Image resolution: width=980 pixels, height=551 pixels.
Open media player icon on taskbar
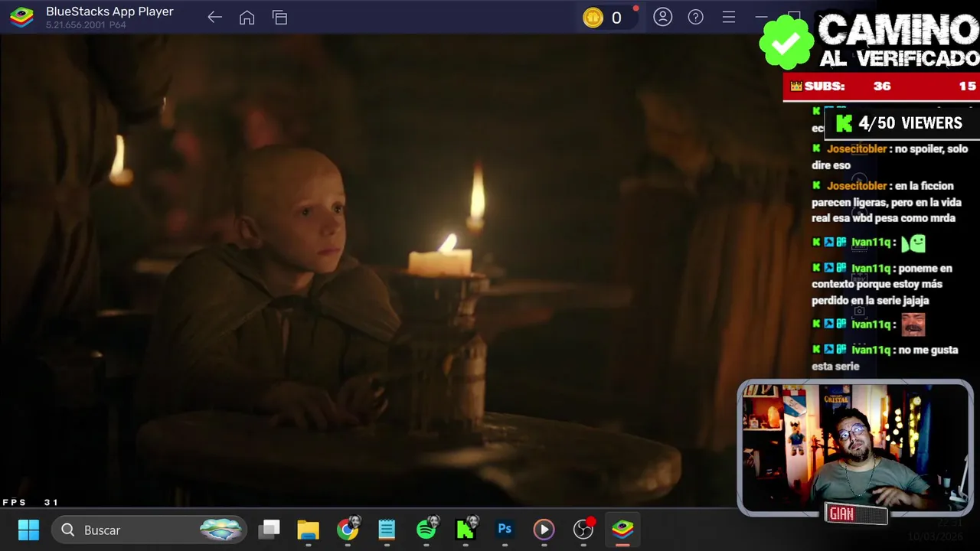tap(544, 530)
